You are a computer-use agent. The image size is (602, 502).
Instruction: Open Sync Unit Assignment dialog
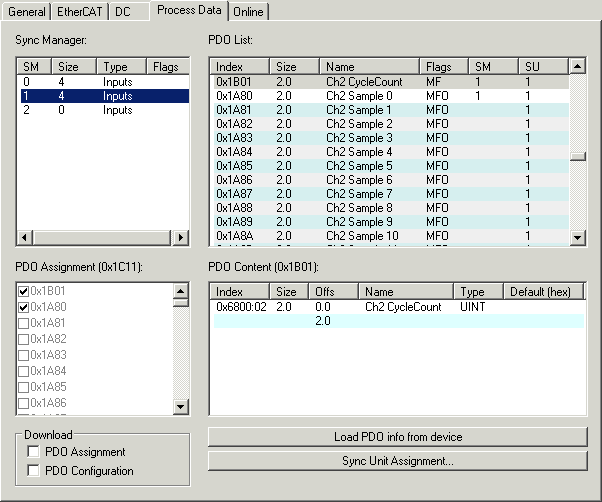click(x=398, y=461)
